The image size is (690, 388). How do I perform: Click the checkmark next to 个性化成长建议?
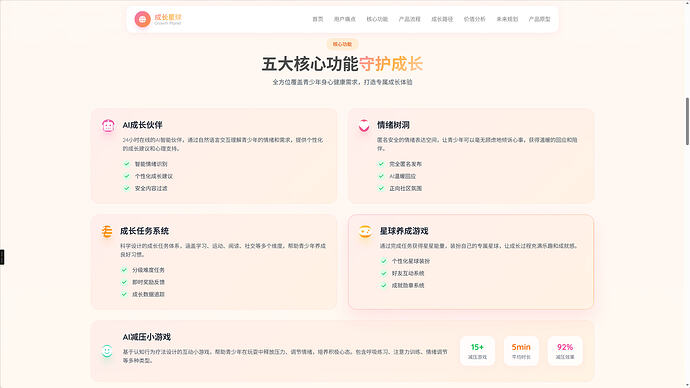click(127, 176)
